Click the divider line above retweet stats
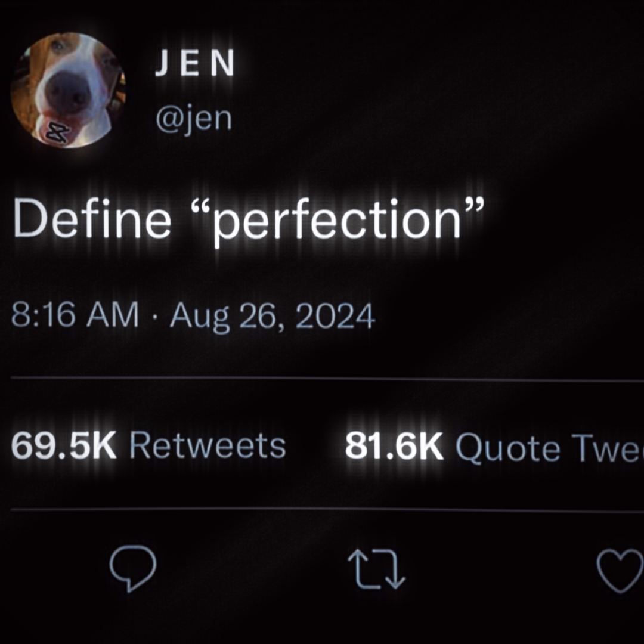644x644 pixels. (x=322, y=379)
